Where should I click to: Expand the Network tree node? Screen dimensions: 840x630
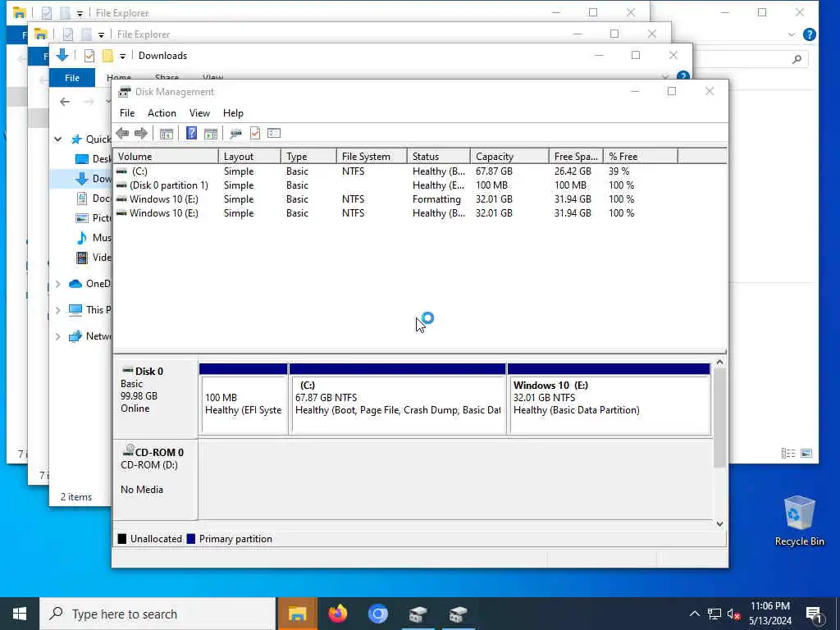tap(58, 336)
